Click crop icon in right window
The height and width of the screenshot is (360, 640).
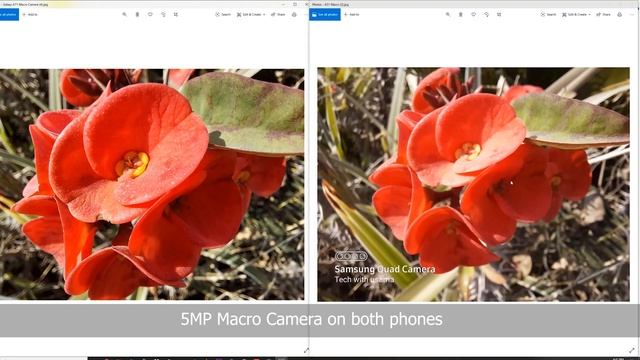(x=499, y=14)
